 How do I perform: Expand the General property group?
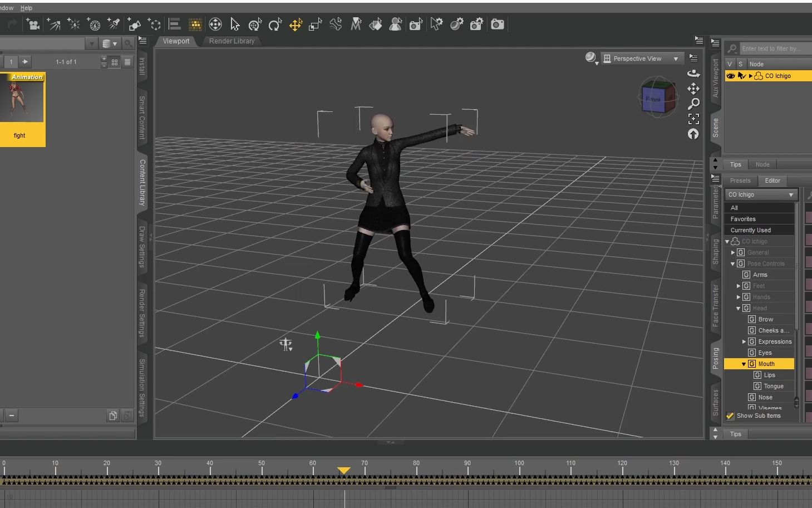coord(733,252)
